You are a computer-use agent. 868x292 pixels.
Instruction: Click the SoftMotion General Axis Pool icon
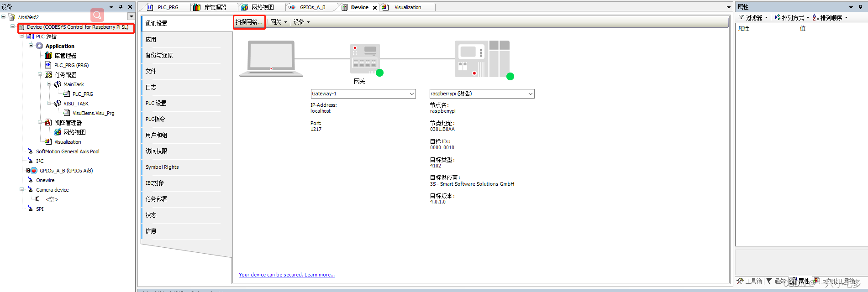pyautogui.click(x=31, y=151)
